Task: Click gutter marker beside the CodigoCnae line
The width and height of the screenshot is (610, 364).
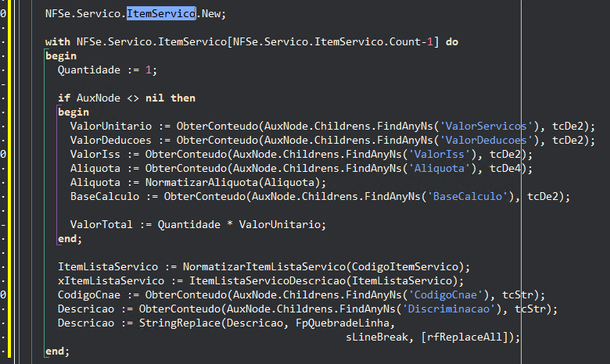Action: (3, 294)
